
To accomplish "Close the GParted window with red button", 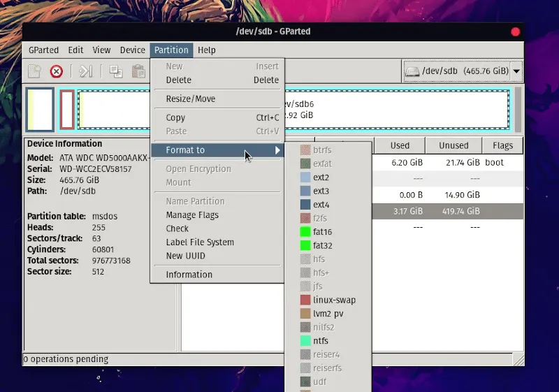I will point(516,31).
